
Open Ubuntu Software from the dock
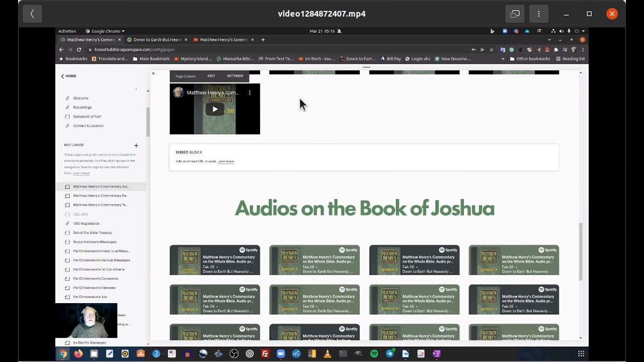tap(141, 354)
